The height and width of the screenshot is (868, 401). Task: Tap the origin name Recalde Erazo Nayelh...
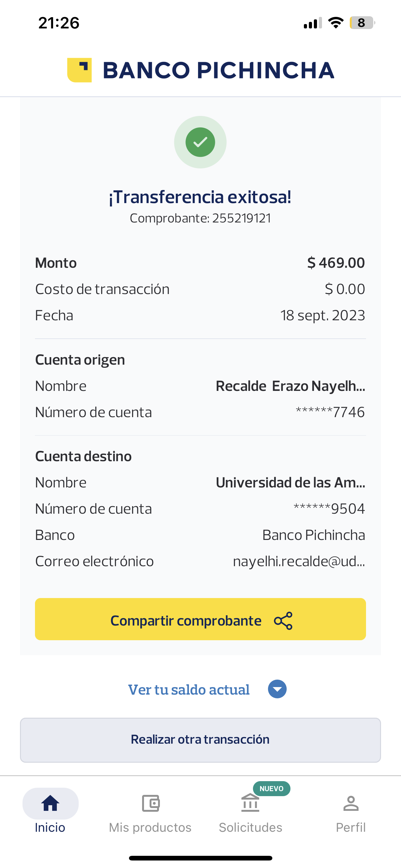pos(290,386)
